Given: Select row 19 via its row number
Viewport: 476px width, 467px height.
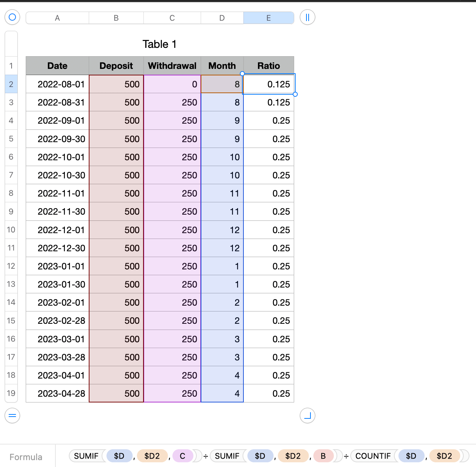Looking at the screenshot, I should pyautogui.click(x=11, y=393).
